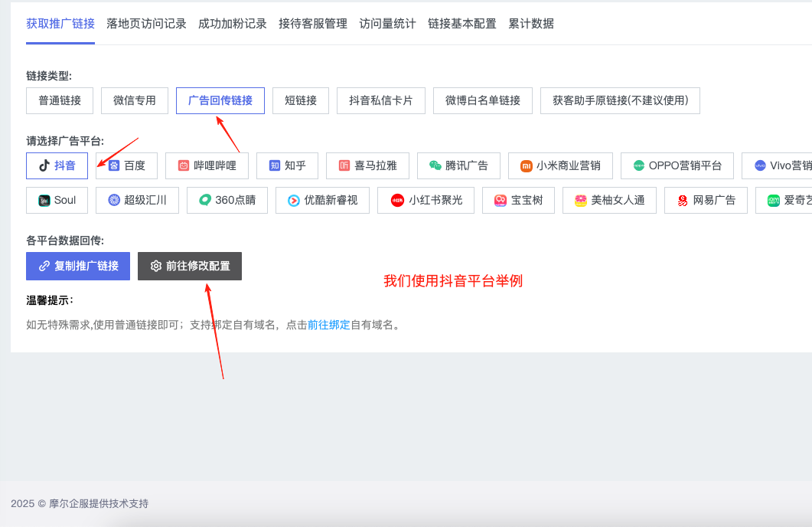Choose 哔哩哔哩 platform label
This screenshot has height=527, width=812.
(x=215, y=165)
